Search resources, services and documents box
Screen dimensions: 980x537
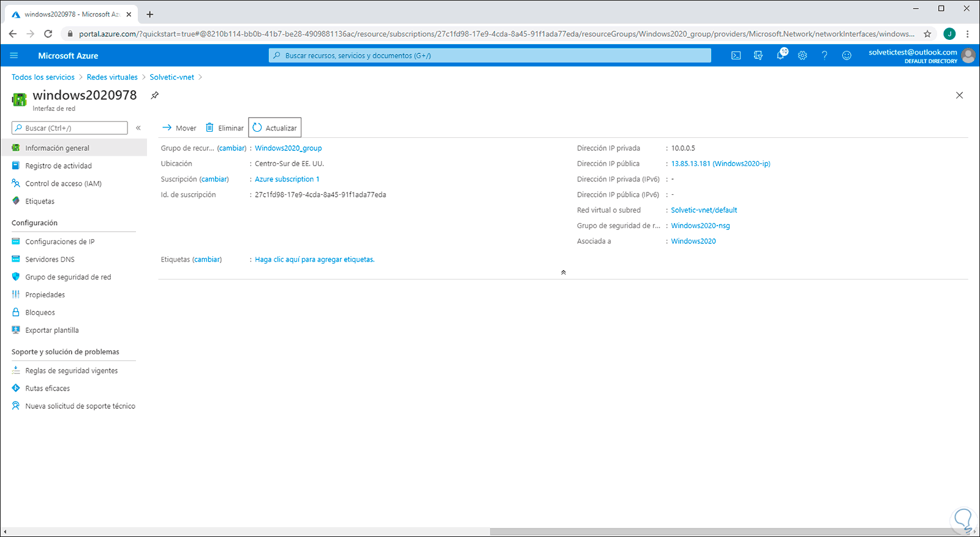pyautogui.click(x=490, y=56)
